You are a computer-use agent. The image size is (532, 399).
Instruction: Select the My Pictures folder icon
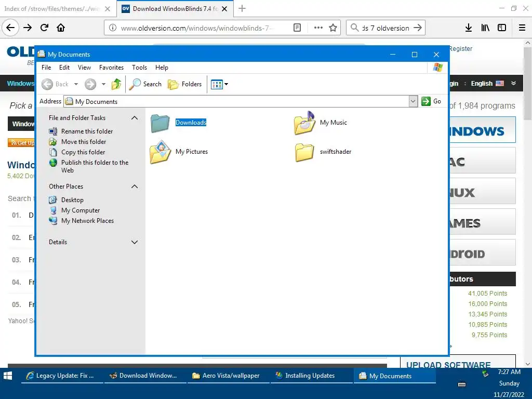point(160,152)
